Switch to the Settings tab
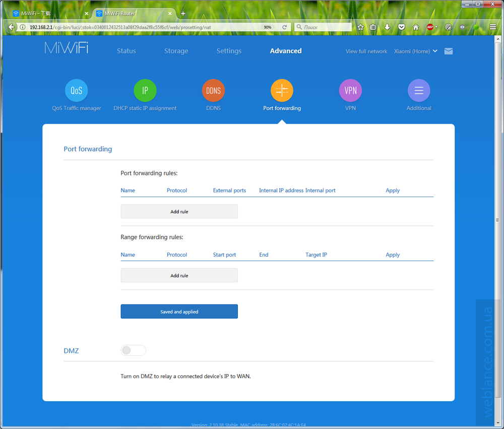 point(229,51)
